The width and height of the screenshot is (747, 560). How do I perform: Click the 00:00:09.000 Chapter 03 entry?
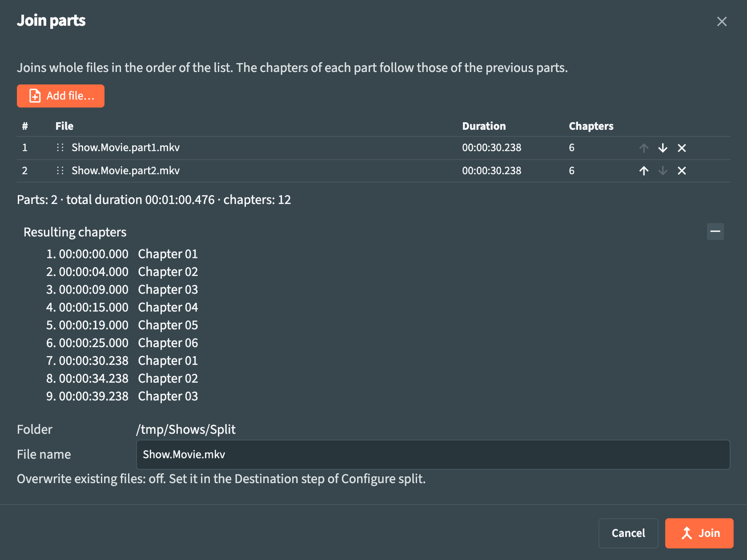point(122,289)
